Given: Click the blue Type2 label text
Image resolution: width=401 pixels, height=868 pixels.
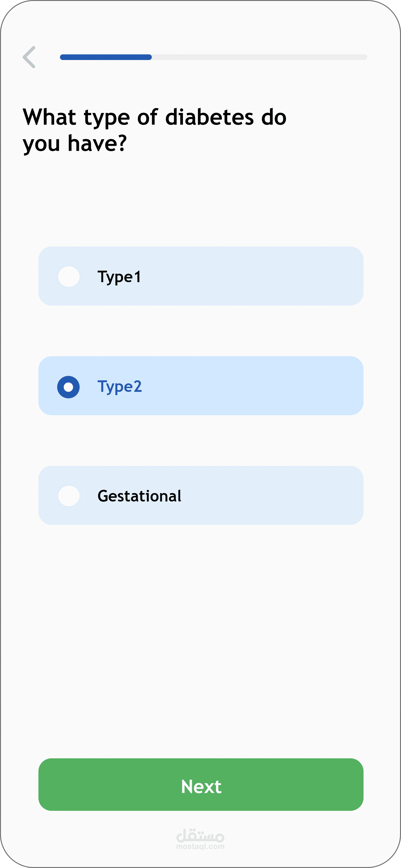Looking at the screenshot, I should click(x=119, y=387).
